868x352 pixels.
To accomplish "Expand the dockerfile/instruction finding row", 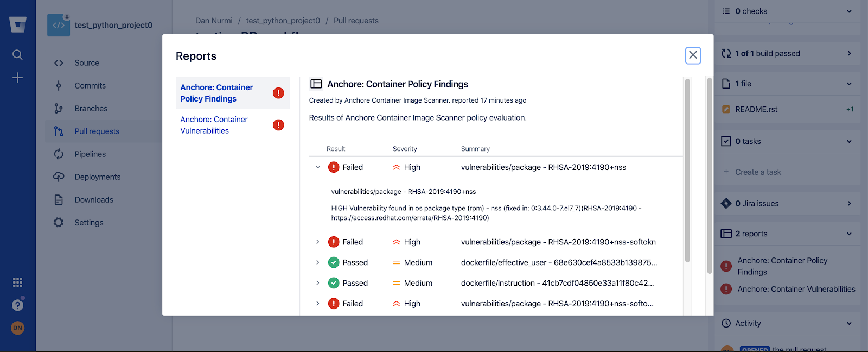I will click(318, 284).
